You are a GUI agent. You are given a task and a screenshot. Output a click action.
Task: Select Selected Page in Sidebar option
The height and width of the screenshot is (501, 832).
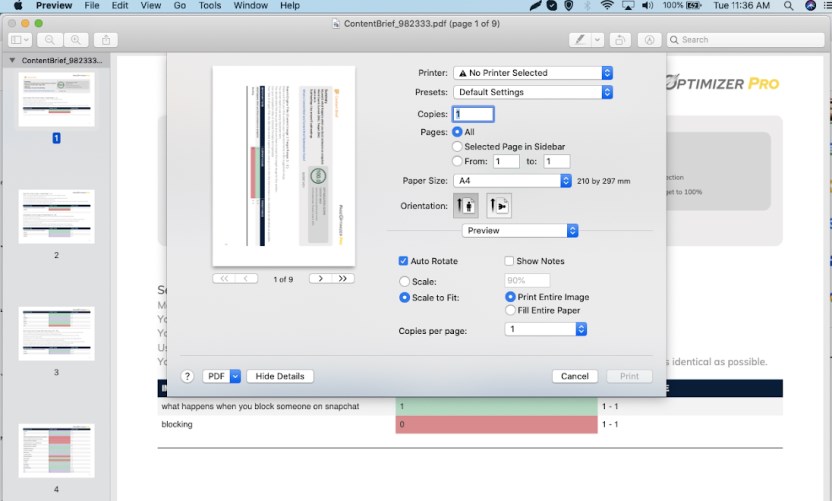457,146
